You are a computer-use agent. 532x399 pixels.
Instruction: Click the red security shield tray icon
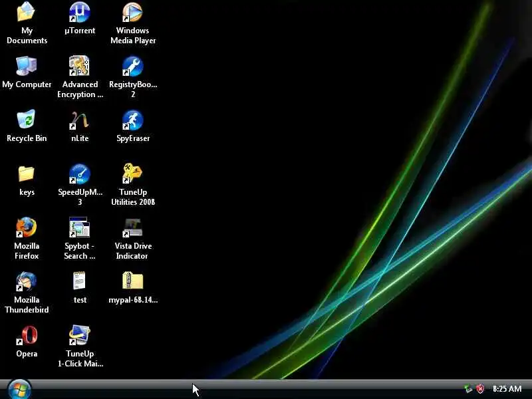[480, 389]
